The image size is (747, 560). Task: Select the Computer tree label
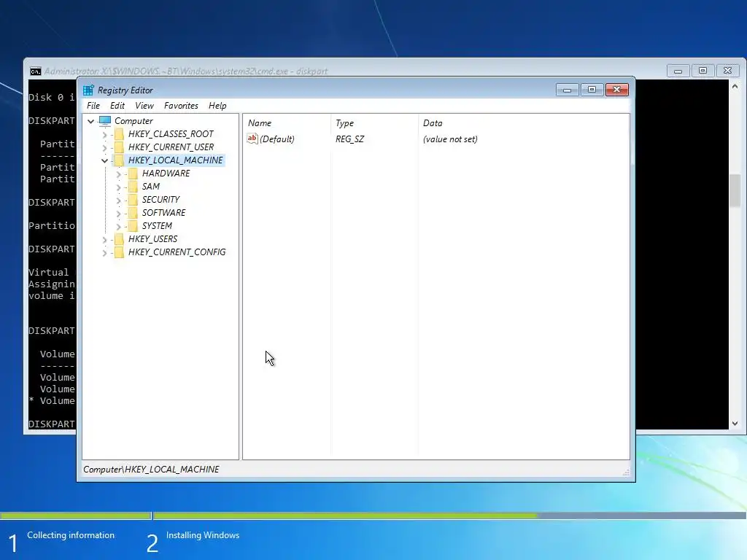click(133, 121)
